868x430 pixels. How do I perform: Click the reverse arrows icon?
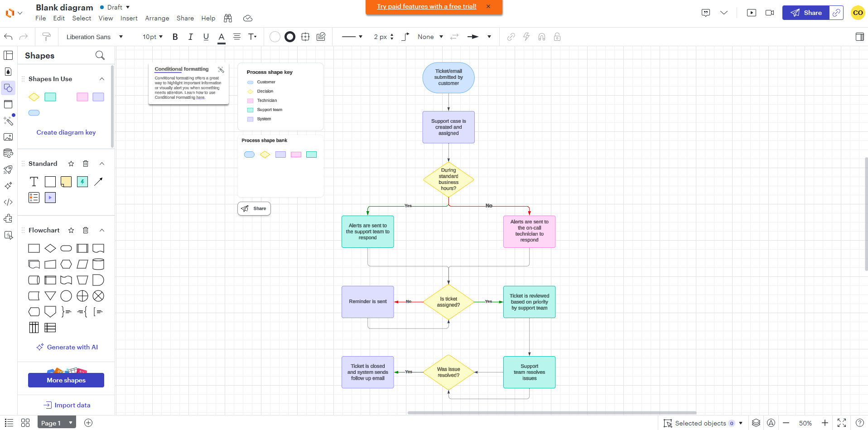[x=454, y=37]
